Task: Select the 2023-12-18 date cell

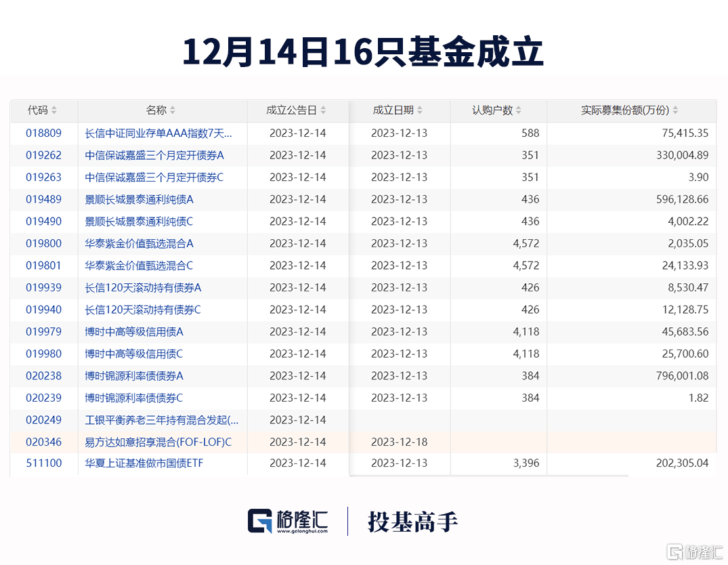Action: click(x=400, y=442)
